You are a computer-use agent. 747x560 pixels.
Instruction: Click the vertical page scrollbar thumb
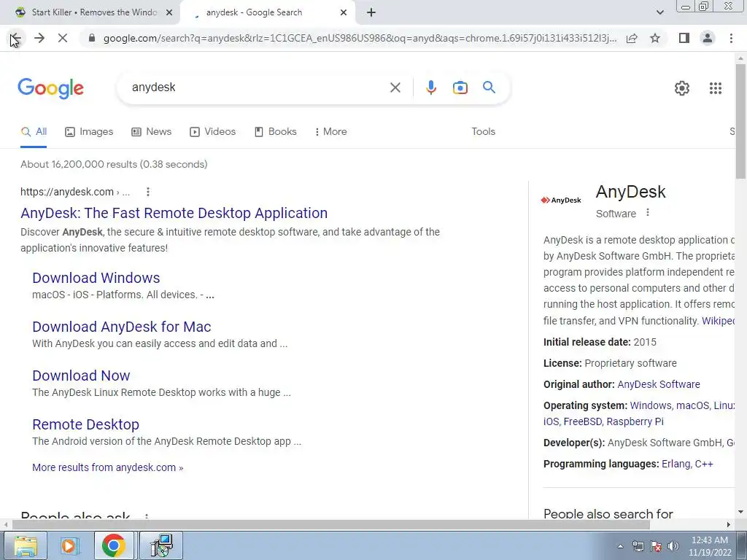point(740,121)
